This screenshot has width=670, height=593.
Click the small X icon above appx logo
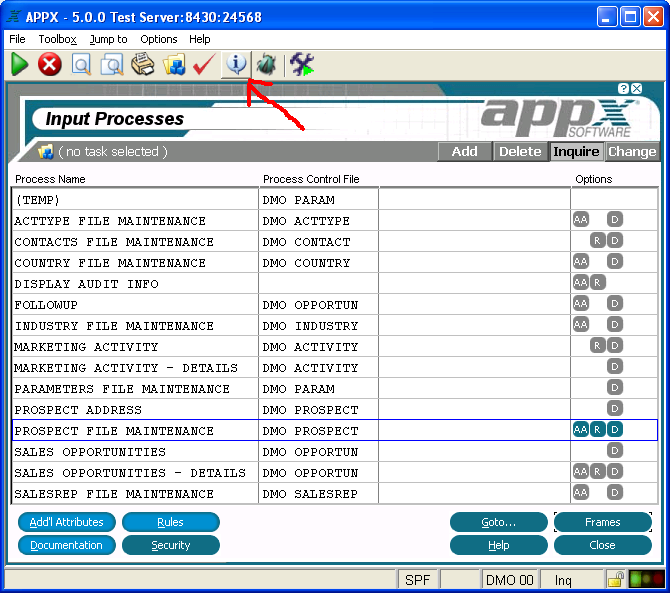[637, 88]
